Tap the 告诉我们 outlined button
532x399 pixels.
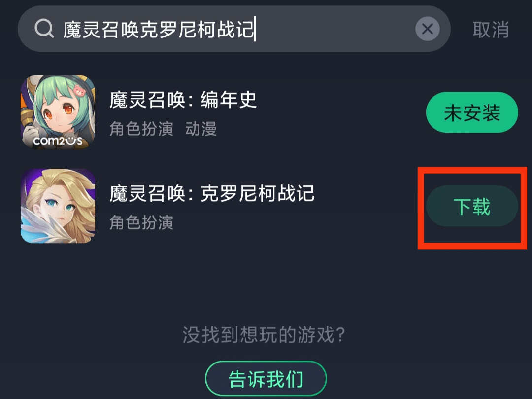266,379
